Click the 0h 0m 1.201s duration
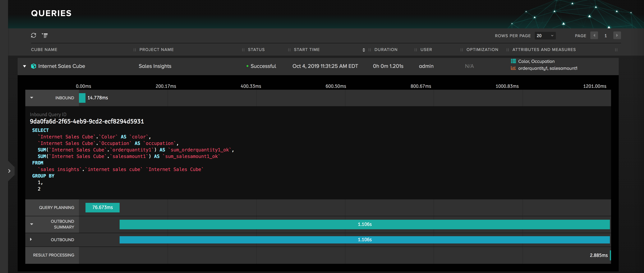The image size is (644, 273). (388, 66)
